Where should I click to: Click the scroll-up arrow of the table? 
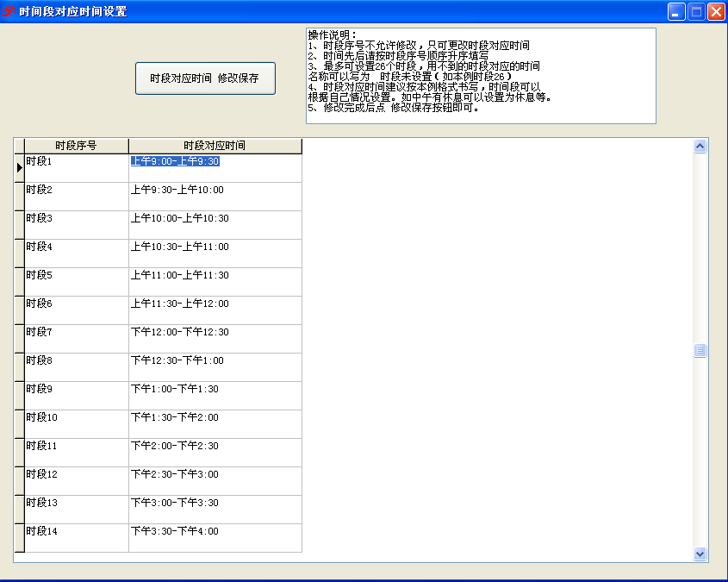[700, 147]
